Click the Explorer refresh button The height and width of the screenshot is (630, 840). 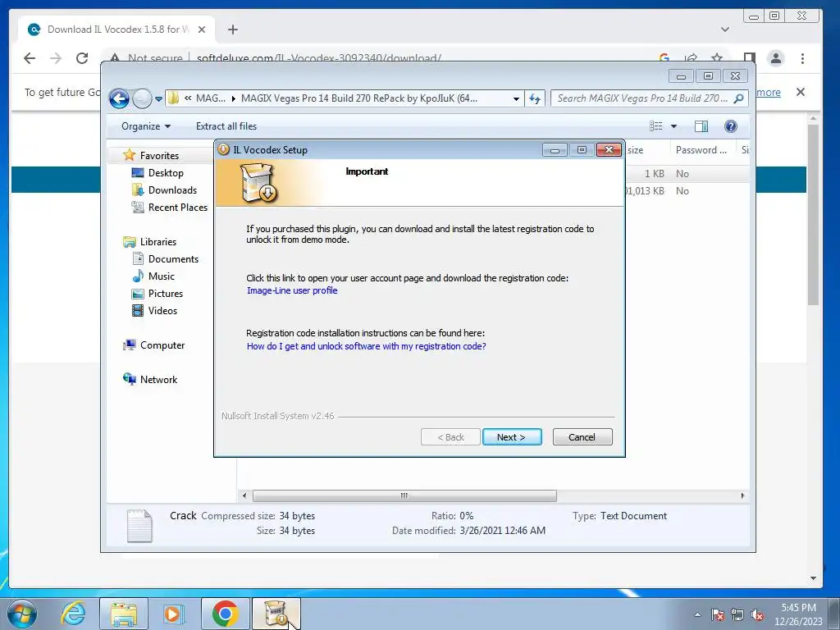(x=535, y=98)
